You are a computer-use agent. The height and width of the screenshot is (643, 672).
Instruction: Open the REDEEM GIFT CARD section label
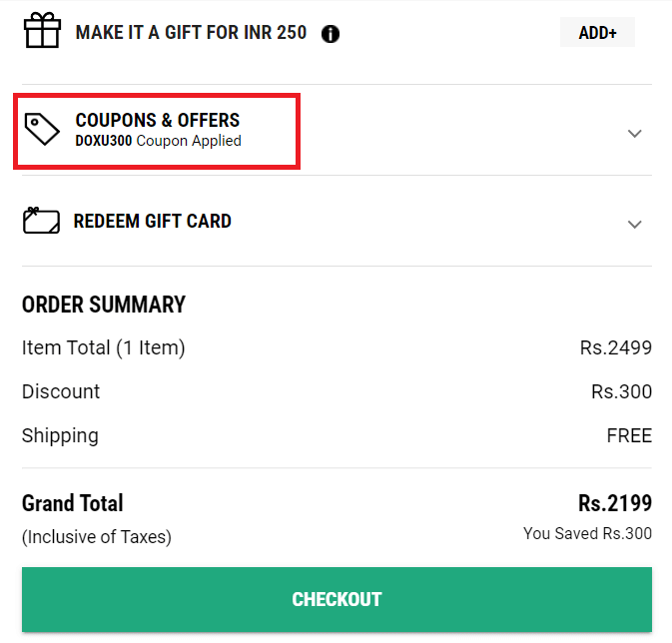click(153, 221)
